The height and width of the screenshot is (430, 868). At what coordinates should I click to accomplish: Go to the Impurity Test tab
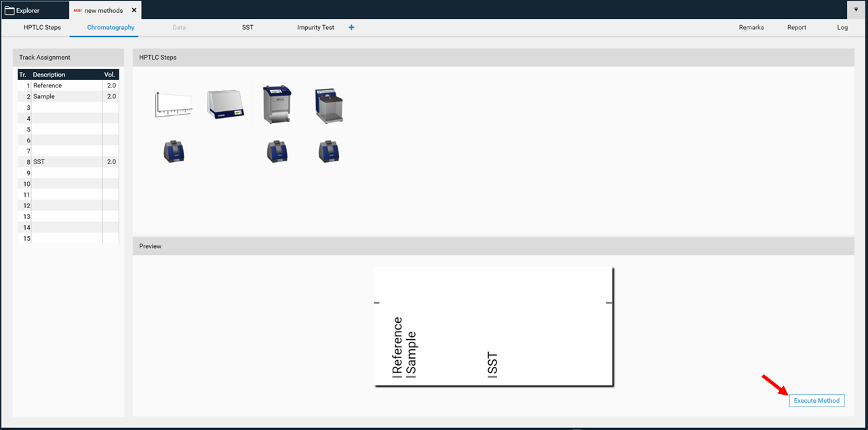315,28
